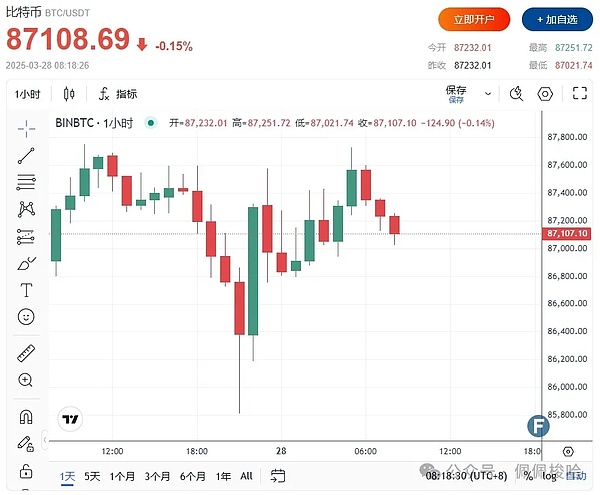The width and height of the screenshot is (600, 495).
Task: Toggle the lock all drawings icon
Action: point(26,470)
